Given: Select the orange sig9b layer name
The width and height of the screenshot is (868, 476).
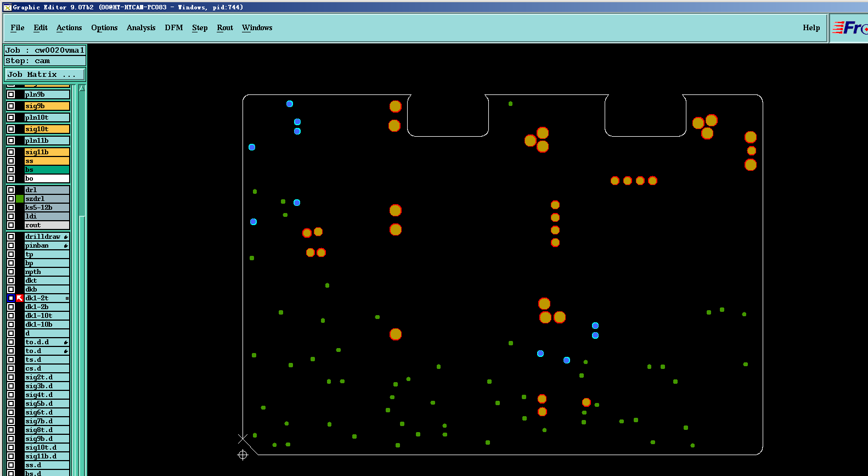Looking at the screenshot, I should coord(47,106).
